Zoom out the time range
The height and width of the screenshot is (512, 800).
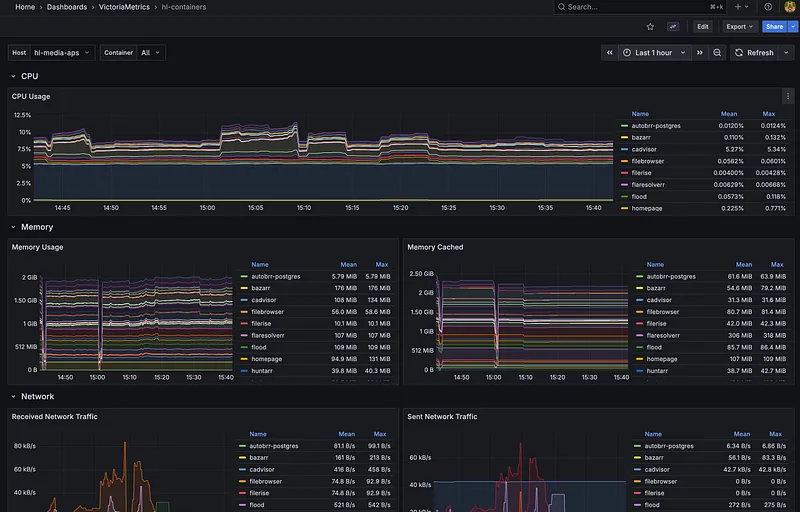point(718,53)
